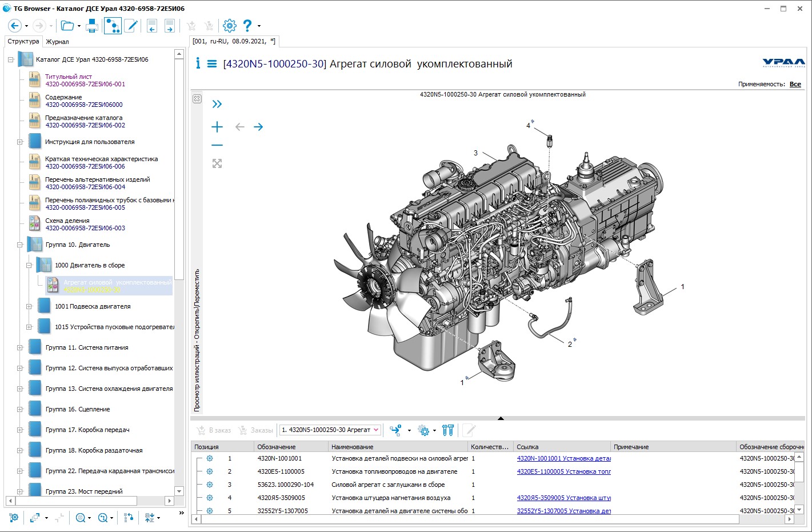This screenshot has height=532, width=812.
Task: Go to next document page icon
Action: click(x=170, y=26)
